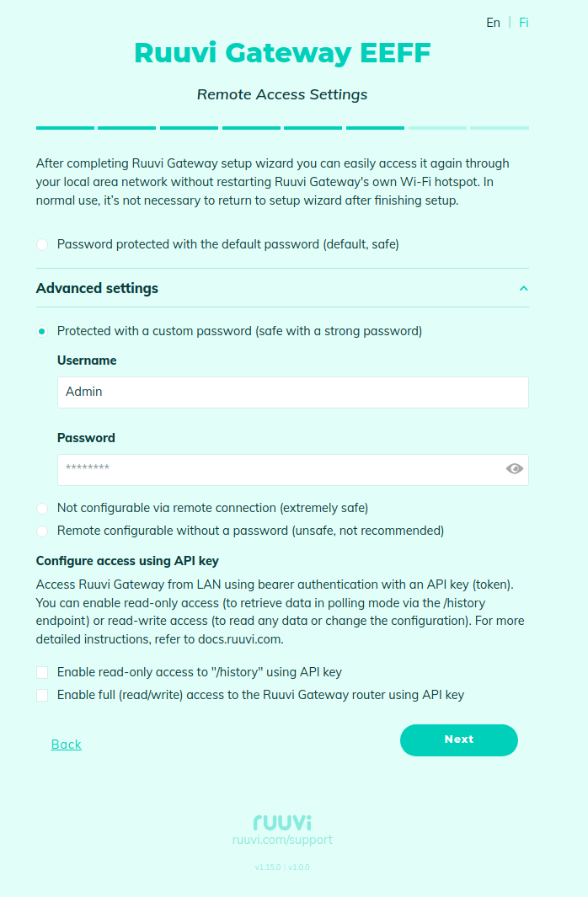588x897 pixels.
Task: Toggle password visibility eye icon
Action: point(514,469)
